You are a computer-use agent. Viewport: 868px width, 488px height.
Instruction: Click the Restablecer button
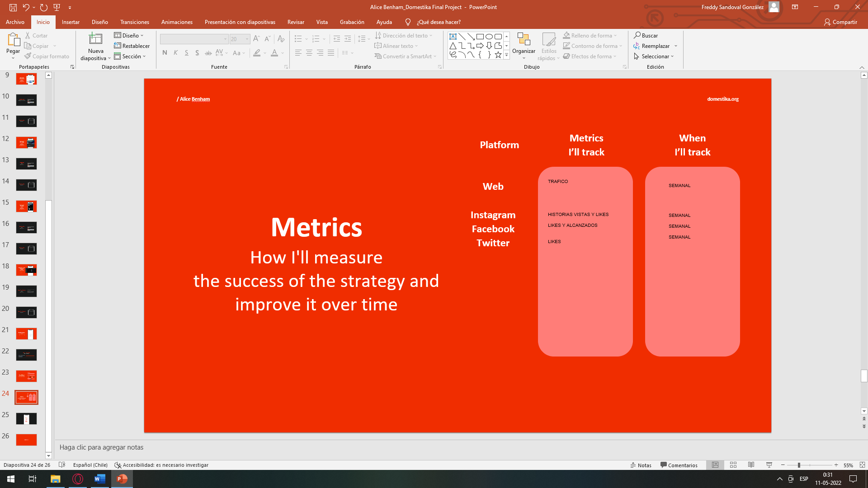coord(132,46)
